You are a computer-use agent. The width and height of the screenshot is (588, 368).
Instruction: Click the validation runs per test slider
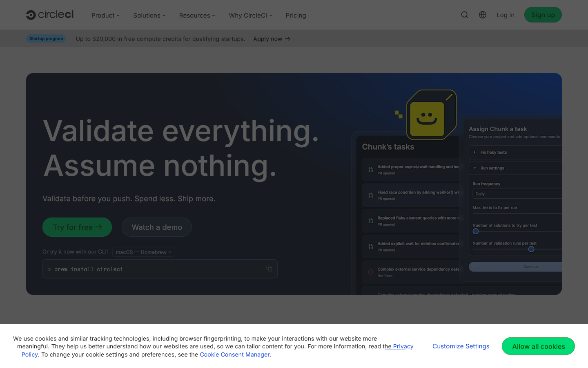[x=517, y=249]
